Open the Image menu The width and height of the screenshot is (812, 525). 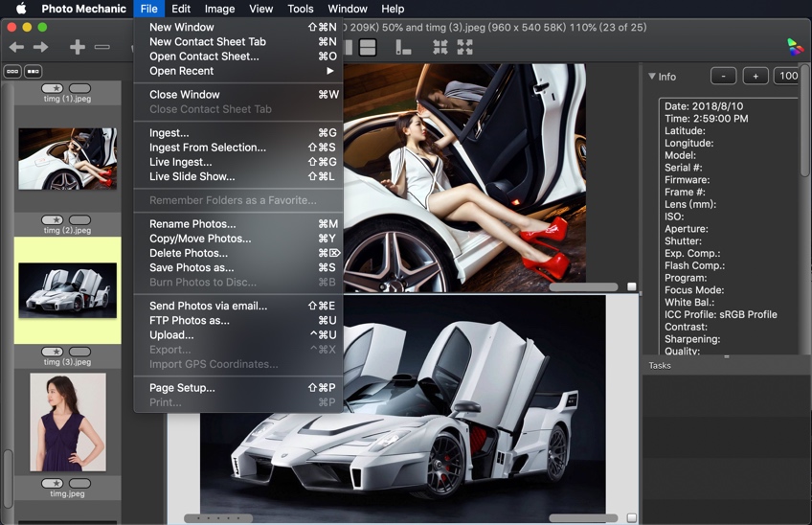coord(219,9)
